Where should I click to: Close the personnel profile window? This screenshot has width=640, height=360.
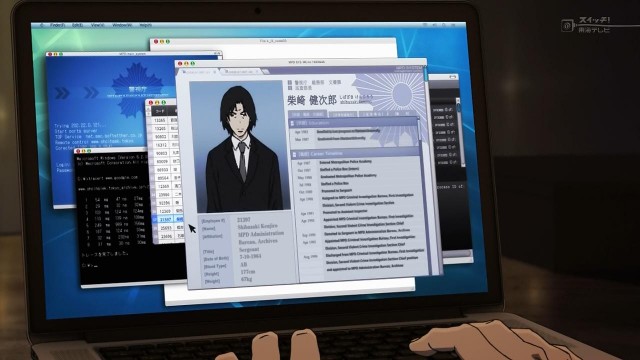point(180,64)
